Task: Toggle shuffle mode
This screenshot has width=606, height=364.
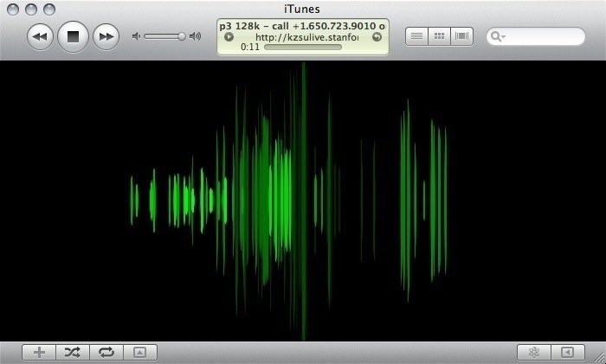Action: point(73,352)
